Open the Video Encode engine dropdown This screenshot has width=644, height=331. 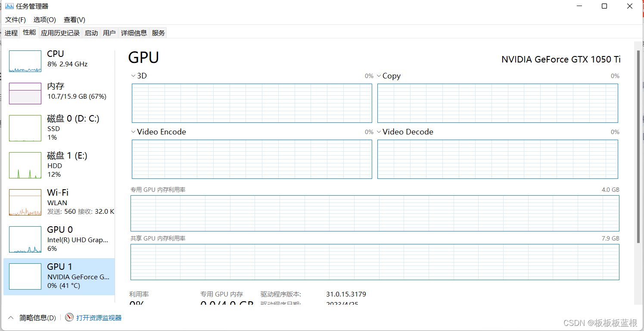point(134,132)
